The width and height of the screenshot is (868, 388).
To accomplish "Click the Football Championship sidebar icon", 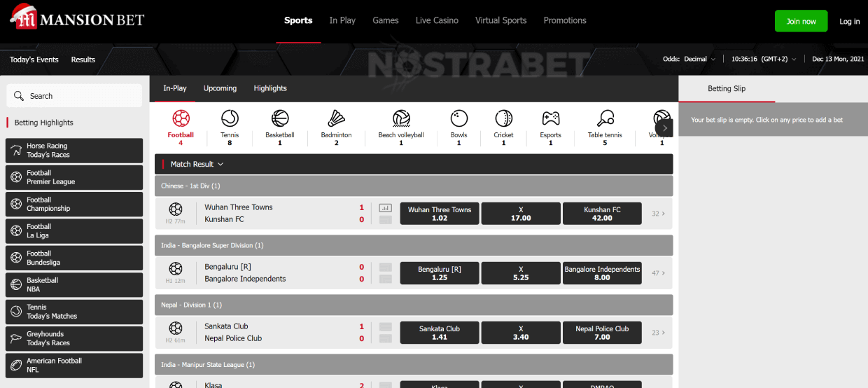I will (x=15, y=204).
